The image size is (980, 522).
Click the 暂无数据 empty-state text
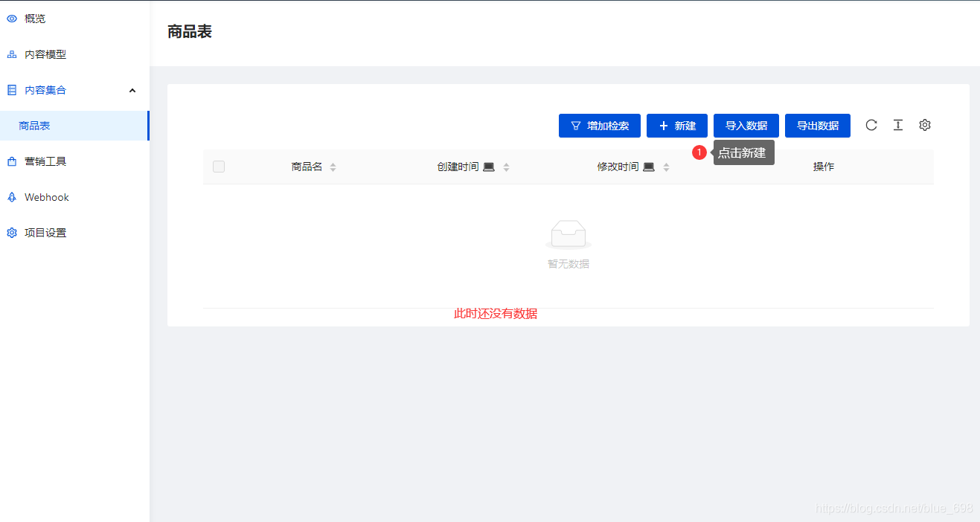click(569, 264)
